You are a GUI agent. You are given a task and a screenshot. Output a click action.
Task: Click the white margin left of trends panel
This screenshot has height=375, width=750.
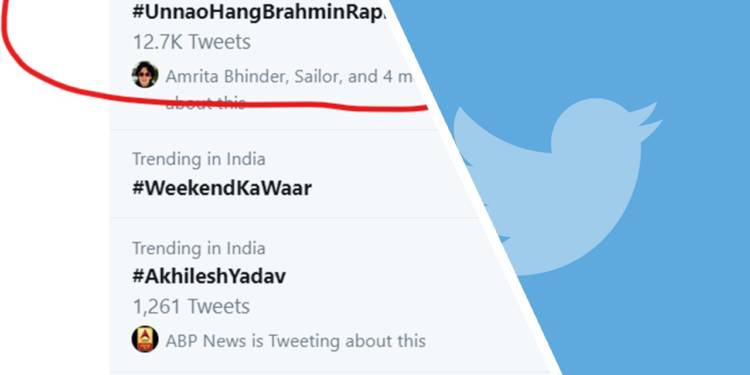point(55,239)
